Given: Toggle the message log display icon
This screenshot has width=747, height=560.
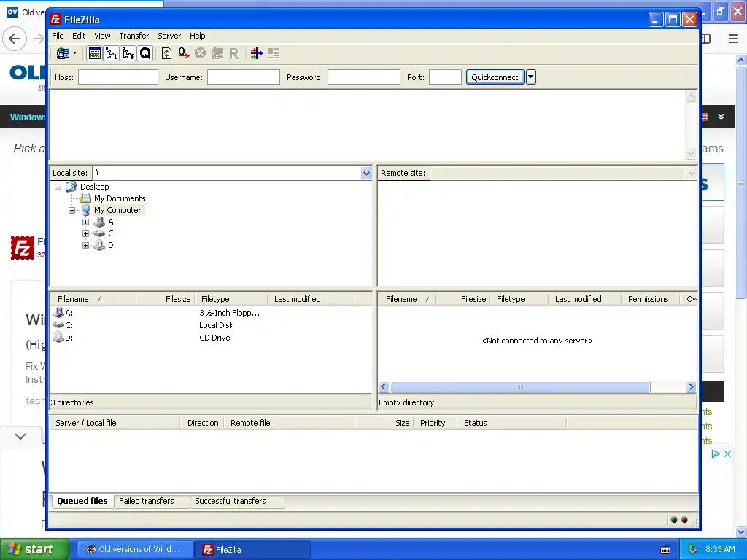Looking at the screenshot, I should pos(94,53).
